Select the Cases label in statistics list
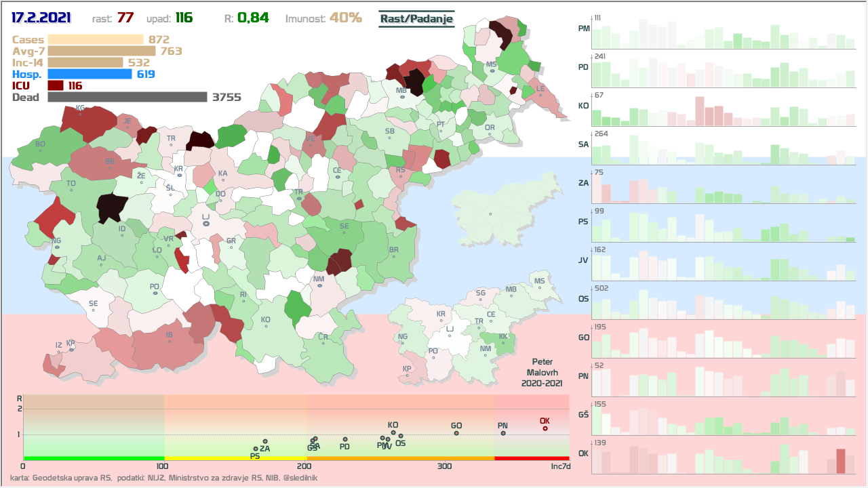868x488 pixels. (26, 39)
